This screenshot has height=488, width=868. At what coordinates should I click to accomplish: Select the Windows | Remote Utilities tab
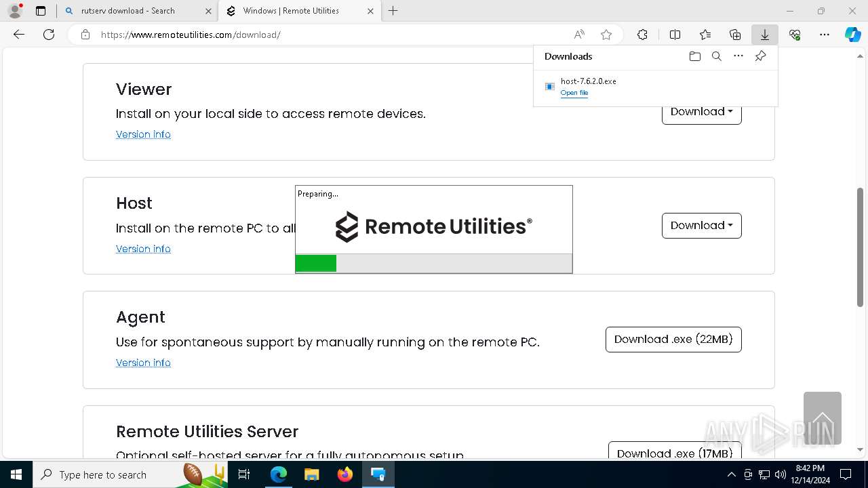coord(300,11)
